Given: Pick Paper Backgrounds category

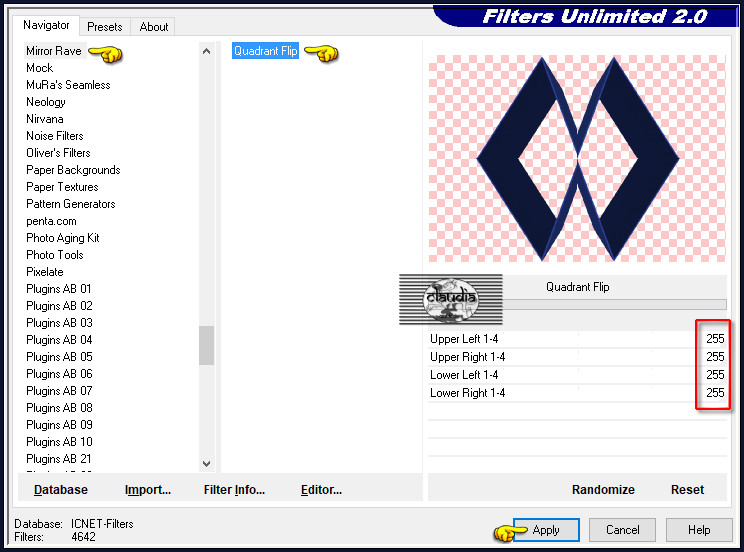Looking at the screenshot, I should tap(73, 170).
